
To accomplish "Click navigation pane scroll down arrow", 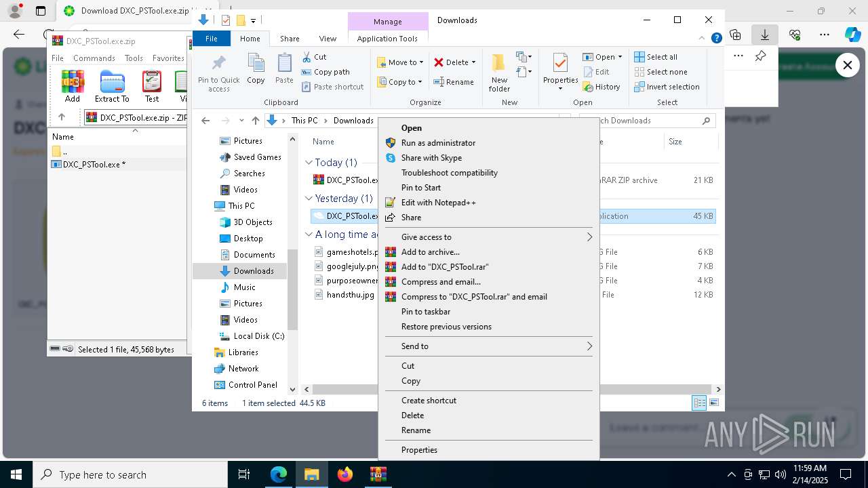I will point(293,389).
